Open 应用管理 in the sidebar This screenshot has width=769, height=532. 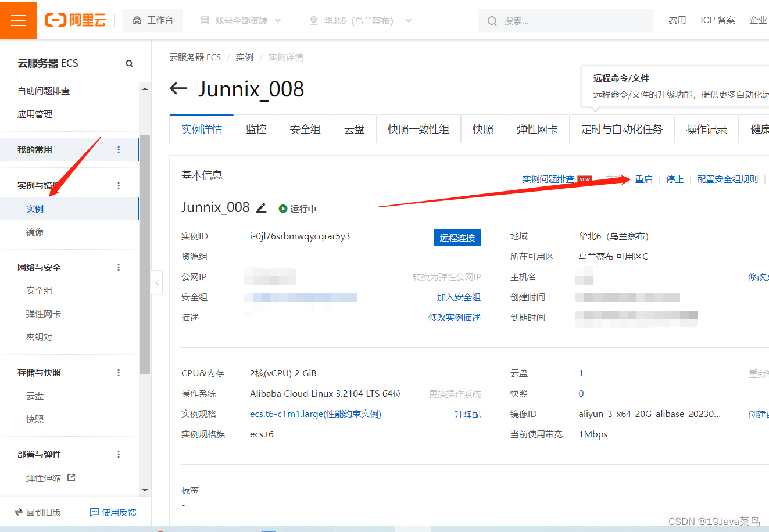[35, 114]
